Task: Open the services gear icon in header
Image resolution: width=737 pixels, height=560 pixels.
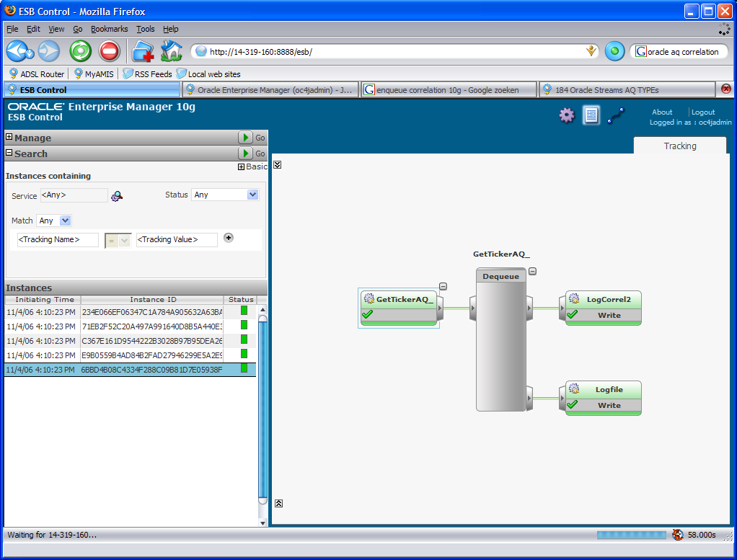Action: 567,115
